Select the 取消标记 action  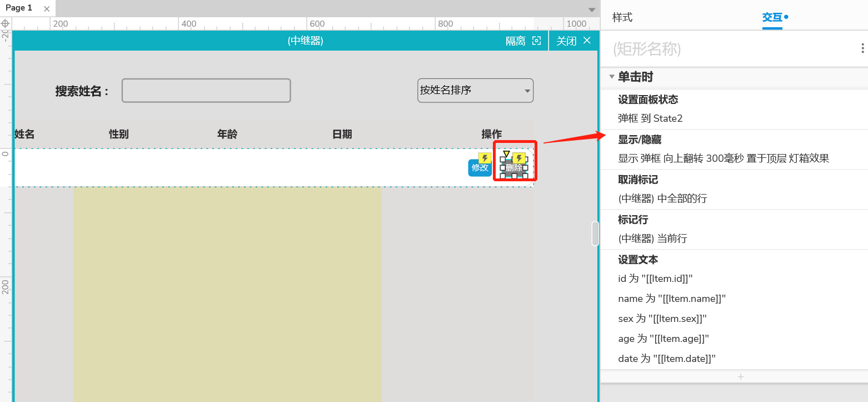[638, 180]
